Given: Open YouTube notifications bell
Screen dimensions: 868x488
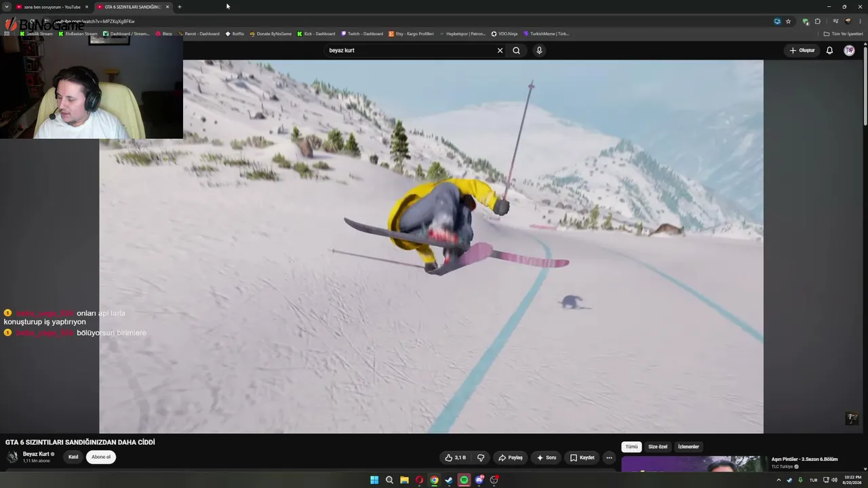Looking at the screenshot, I should [829, 50].
